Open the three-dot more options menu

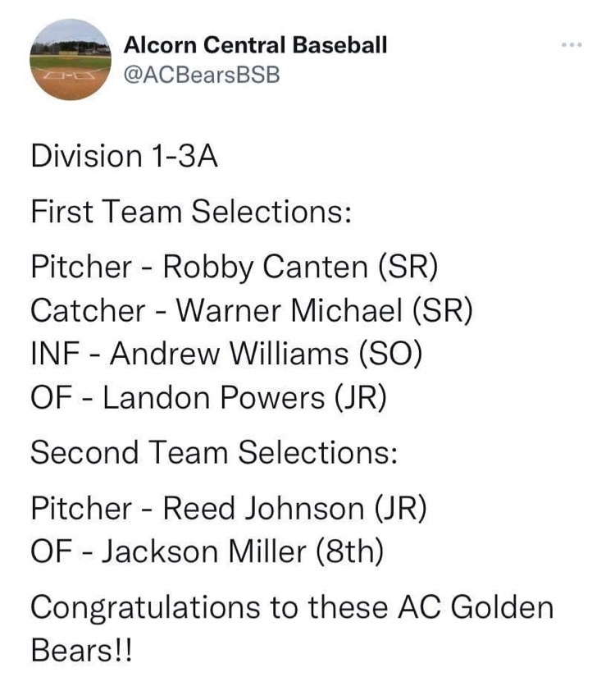click(x=572, y=44)
